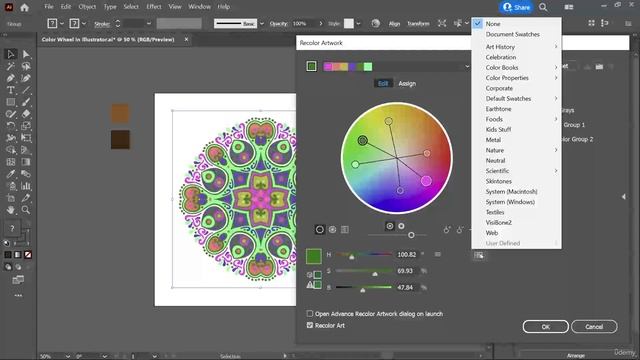Click the Recolor Artwork globe icon
Viewport: 640px width, 360px height.
(x=376, y=24)
